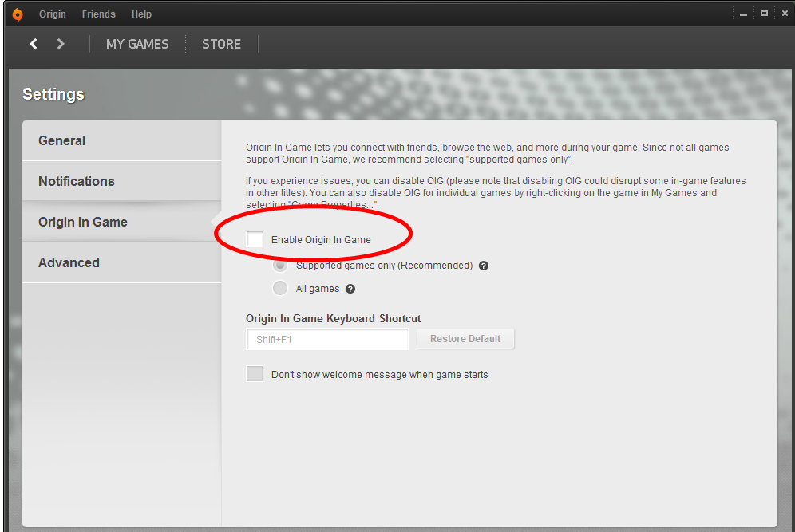Tick the Enable Origin In Game checkbox
The height and width of the screenshot is (532, 795).
(255, 239)
